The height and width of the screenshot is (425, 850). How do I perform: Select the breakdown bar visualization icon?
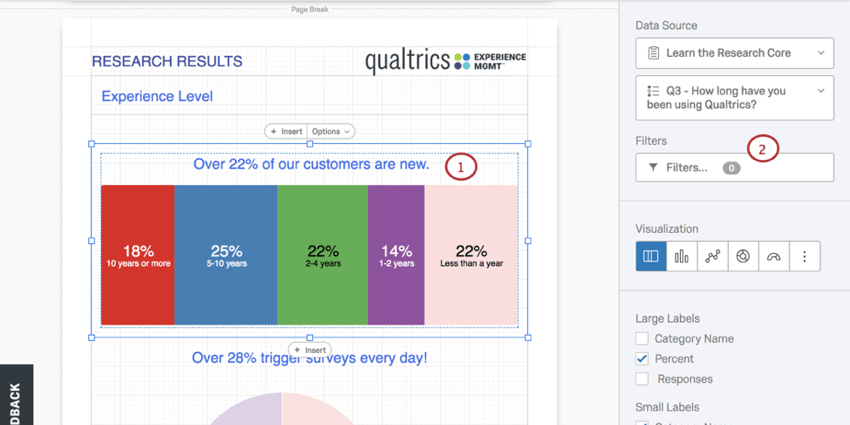coord(651,256)
